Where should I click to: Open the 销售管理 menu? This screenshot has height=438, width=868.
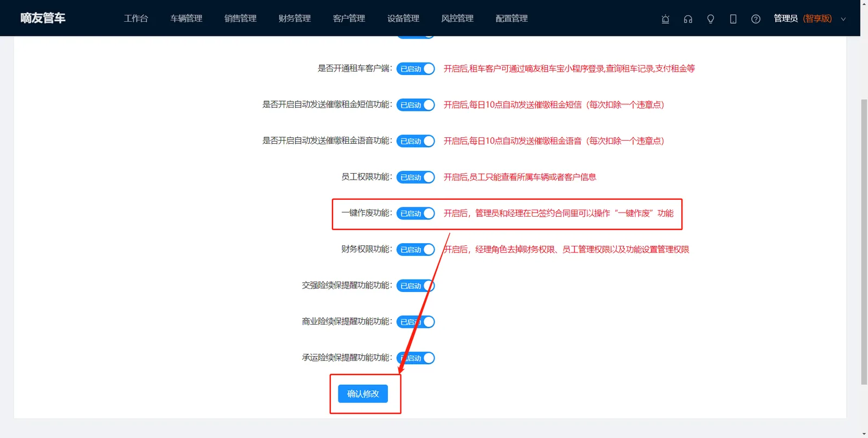(240, 18)
